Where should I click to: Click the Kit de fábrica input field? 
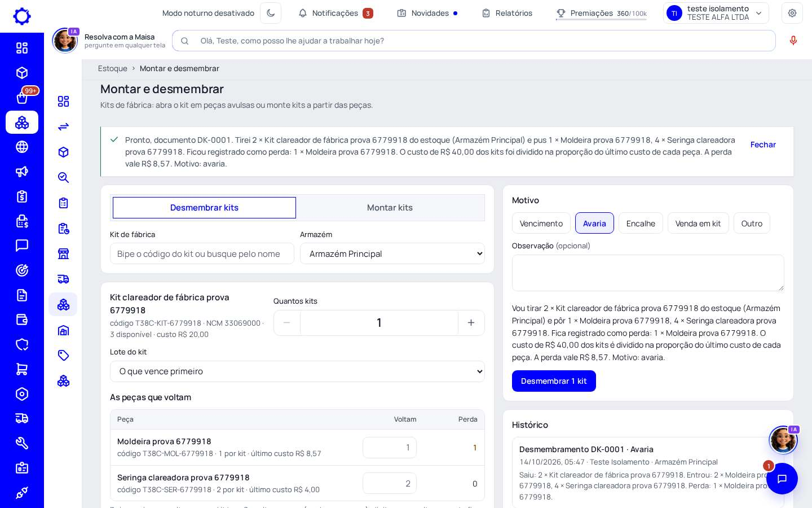point(202,253)
